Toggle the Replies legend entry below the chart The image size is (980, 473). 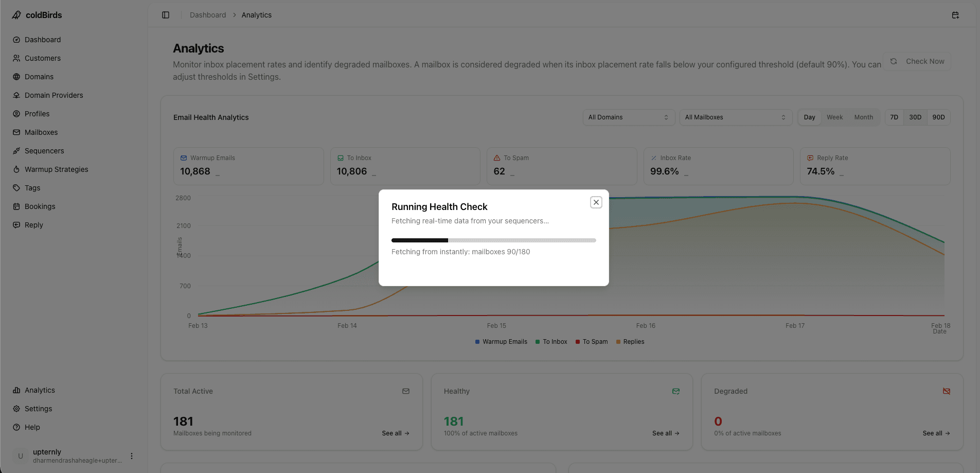(631, 341)
